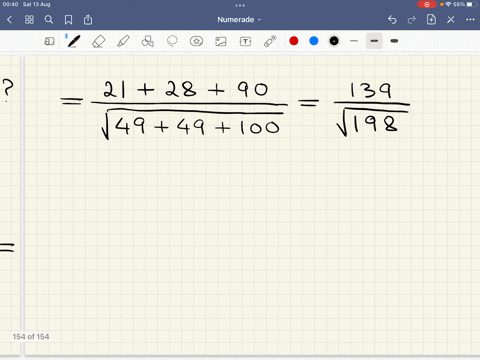Screen dimensions: 480x360
Task: Choose the red pen color
Action: tap(294, 41)
